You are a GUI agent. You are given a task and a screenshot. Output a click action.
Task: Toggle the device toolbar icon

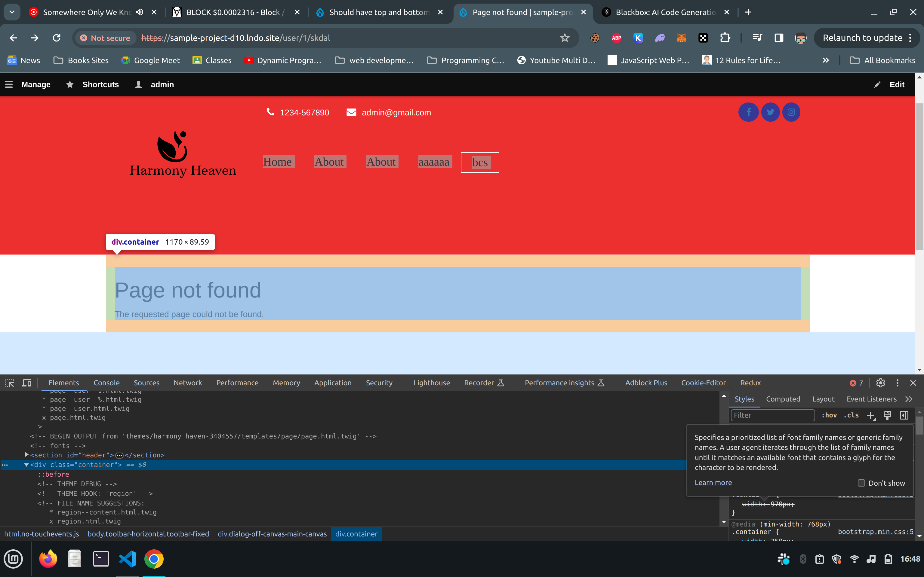(x=26, y=383)
